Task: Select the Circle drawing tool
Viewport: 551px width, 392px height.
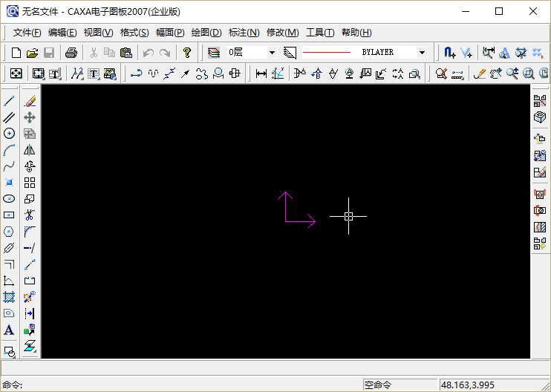Action: tap(9, 134)
